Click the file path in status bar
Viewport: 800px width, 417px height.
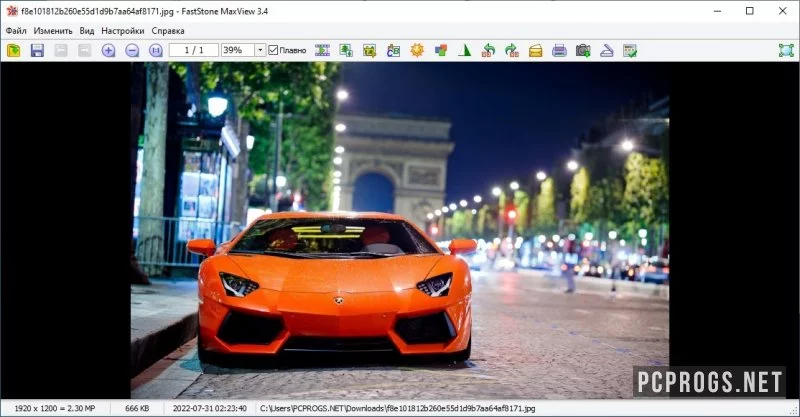397,408
